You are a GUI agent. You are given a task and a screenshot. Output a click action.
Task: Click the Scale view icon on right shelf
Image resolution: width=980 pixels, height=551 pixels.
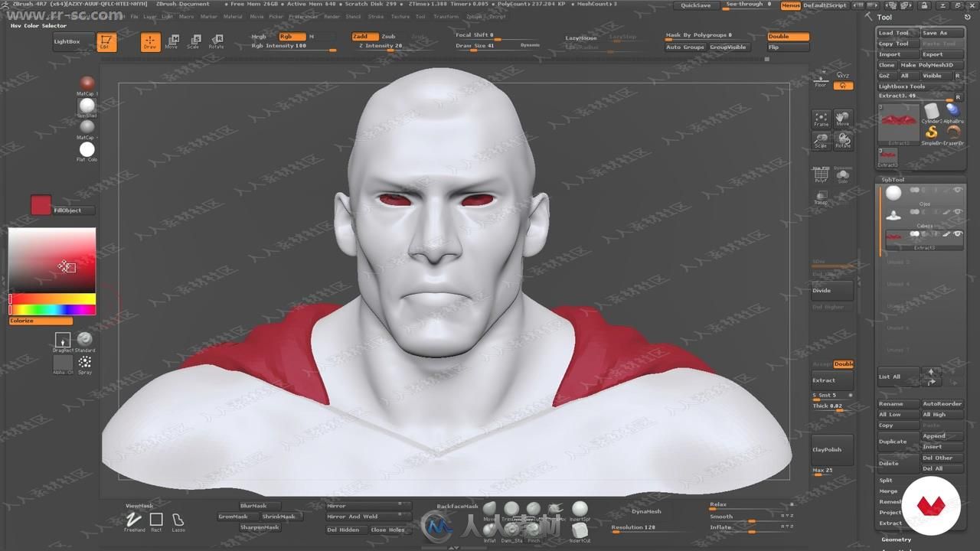click(x=821, y=140)
